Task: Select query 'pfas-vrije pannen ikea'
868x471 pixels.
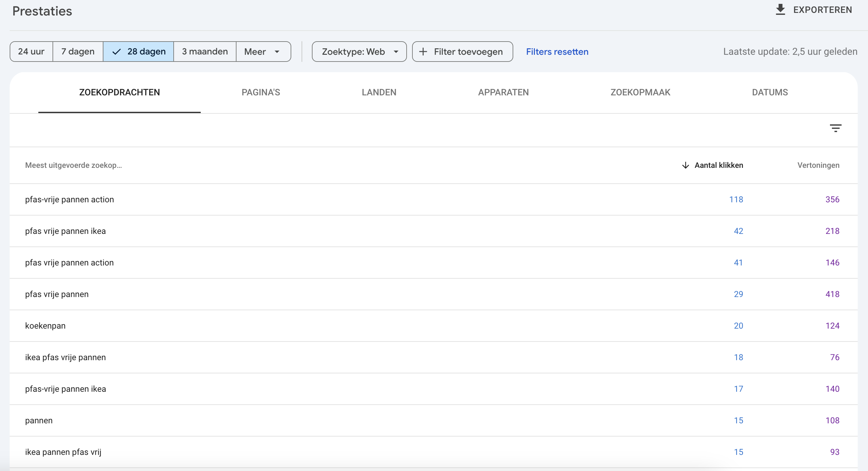Action: click(65, 389)
